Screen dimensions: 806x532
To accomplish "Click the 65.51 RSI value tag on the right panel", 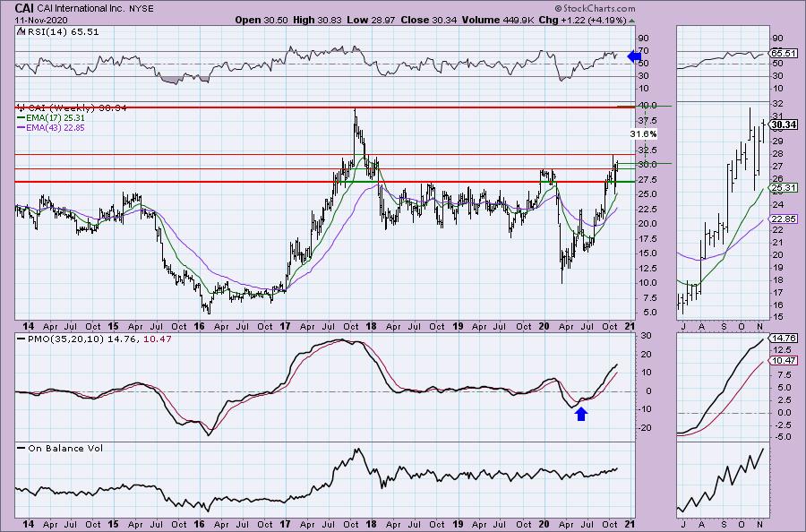I will (x=784, y=54).
